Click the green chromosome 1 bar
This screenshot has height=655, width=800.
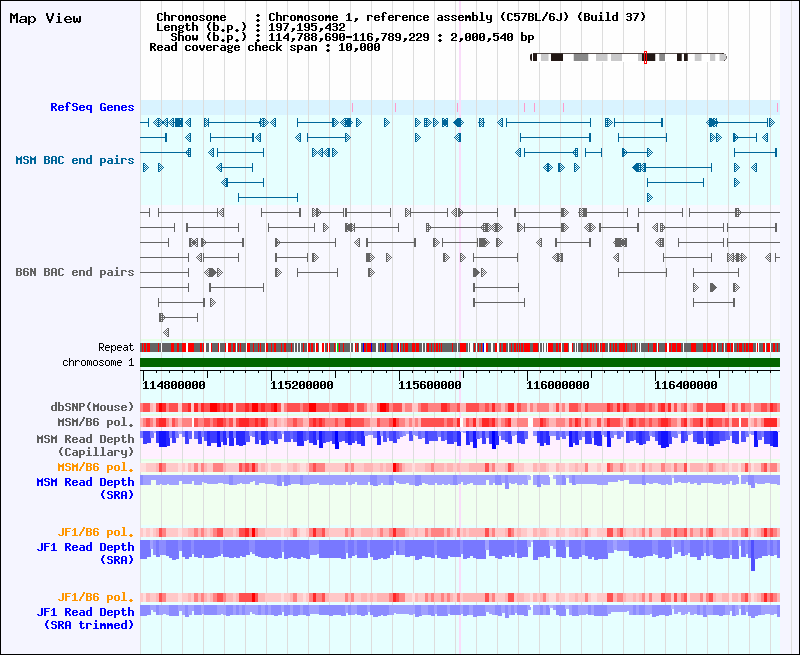(x=460, y=362)
